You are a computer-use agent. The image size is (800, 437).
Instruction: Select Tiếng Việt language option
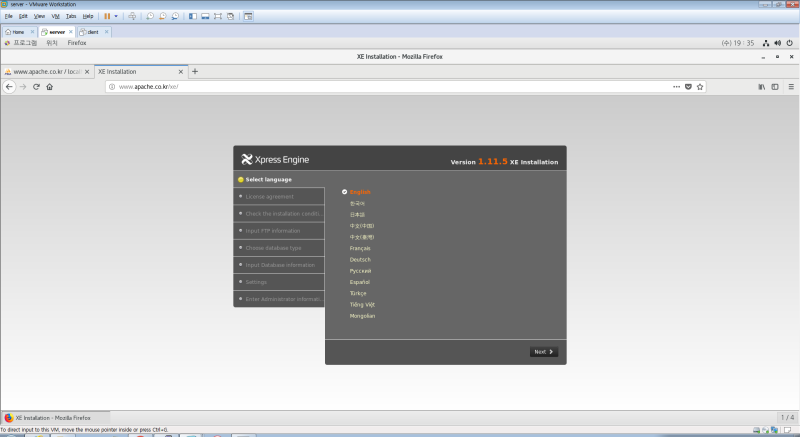[362, 304]
